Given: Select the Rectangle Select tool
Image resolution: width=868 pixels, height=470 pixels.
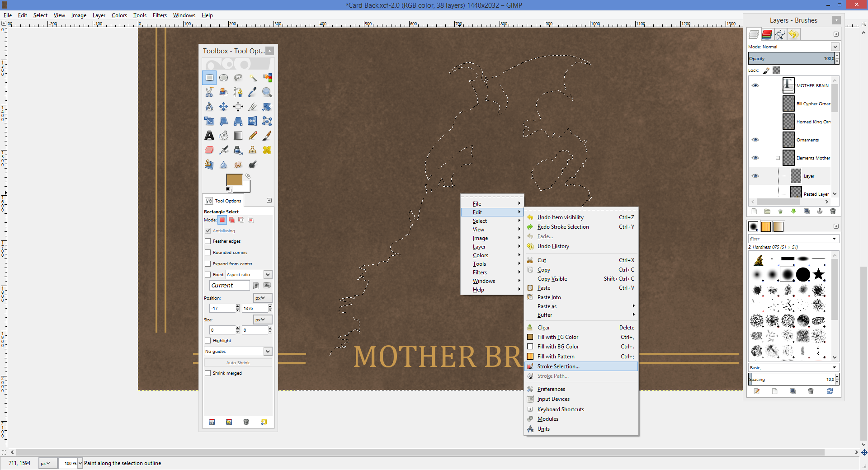Looking at the screenshot, I should pos(209,78).
